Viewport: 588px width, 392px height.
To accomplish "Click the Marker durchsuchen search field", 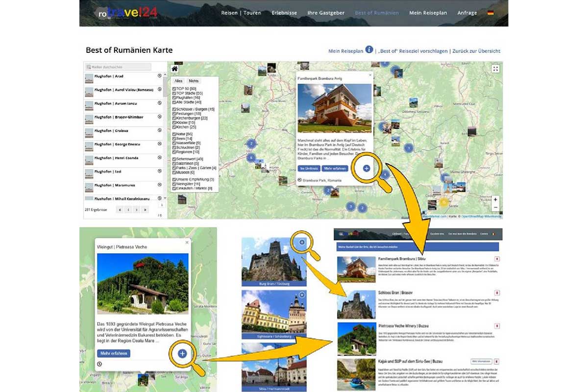I will (x=118, y=67).
